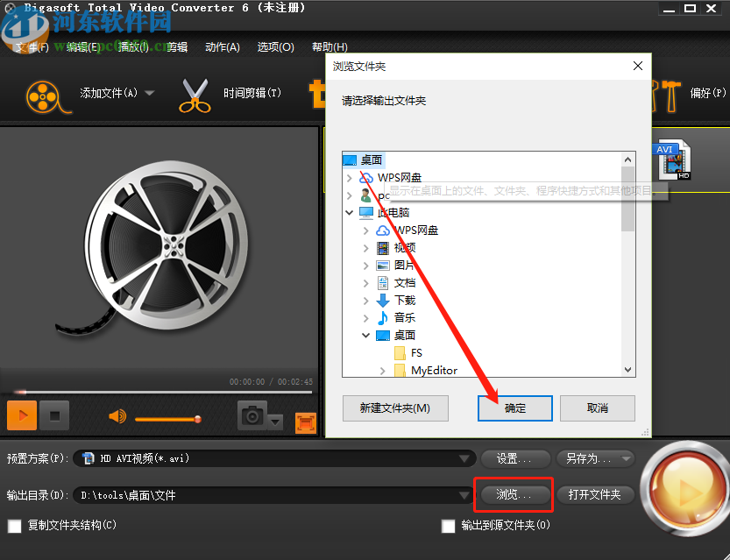The height and width of the screenshot is (560, 730).
Task: Open the 帮助(H) menu
Action: click(330, 46)
